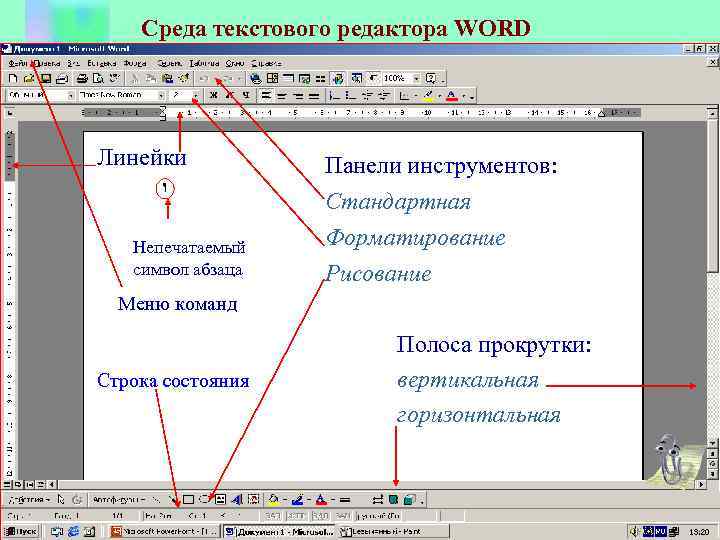Click the Документ 1 - Microsoft Word taskbar button

(x=280, y=532)
